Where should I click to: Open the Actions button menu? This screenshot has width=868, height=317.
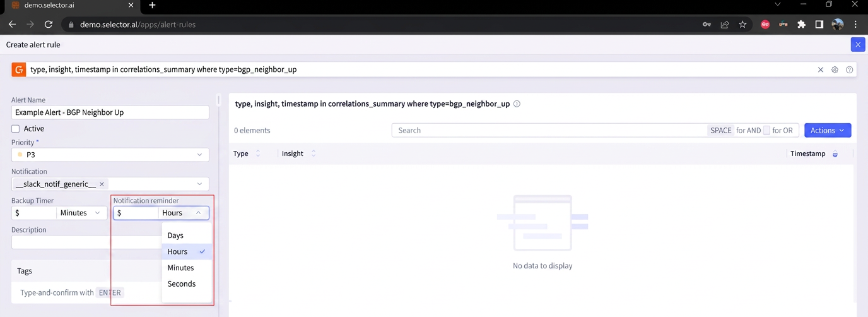828,131
